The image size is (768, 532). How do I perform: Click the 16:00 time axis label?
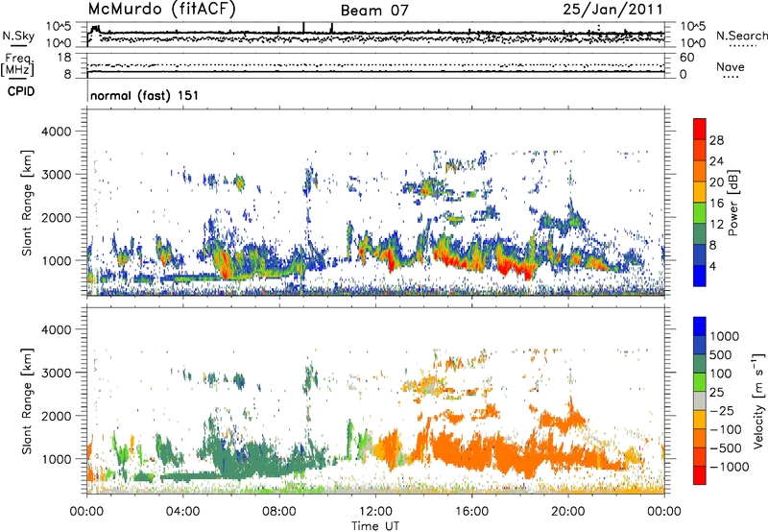[x=471, y=512]
